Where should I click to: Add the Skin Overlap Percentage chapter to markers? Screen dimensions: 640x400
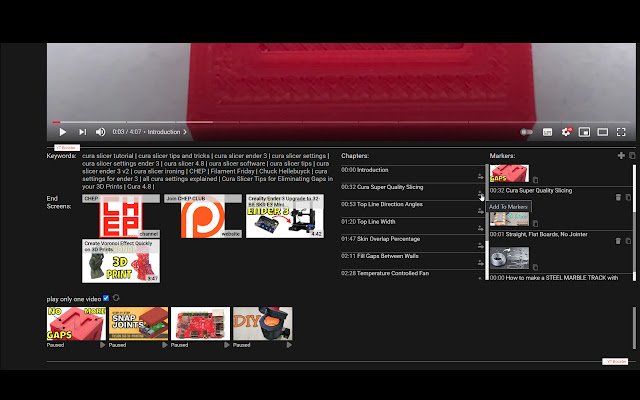pyautogui.click(x=480, y=245)
